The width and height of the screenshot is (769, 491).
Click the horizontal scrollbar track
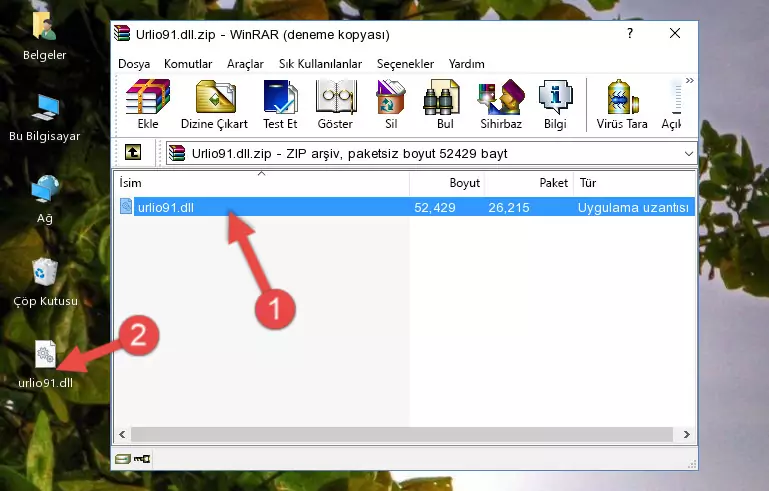402,434
